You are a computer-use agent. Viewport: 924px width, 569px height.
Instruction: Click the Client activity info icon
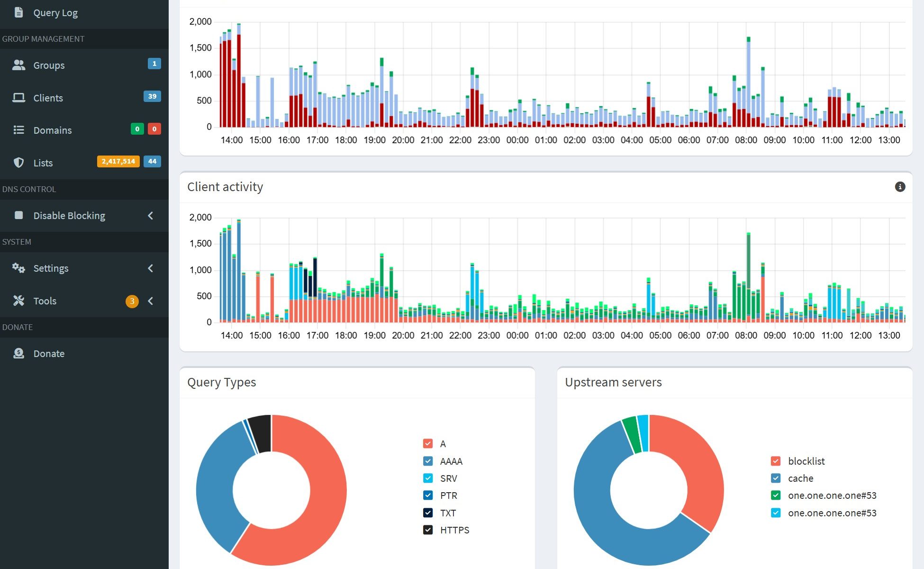click(900, 187)
